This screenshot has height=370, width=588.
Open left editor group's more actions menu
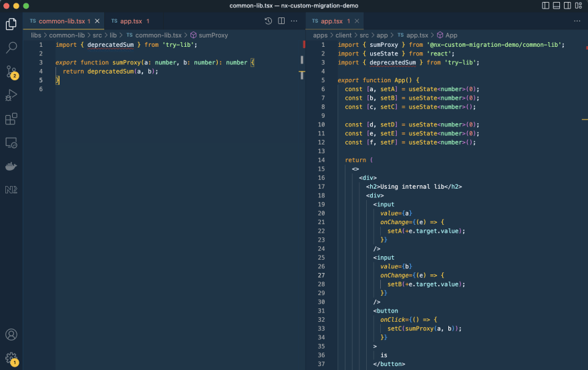coord(295,21)
